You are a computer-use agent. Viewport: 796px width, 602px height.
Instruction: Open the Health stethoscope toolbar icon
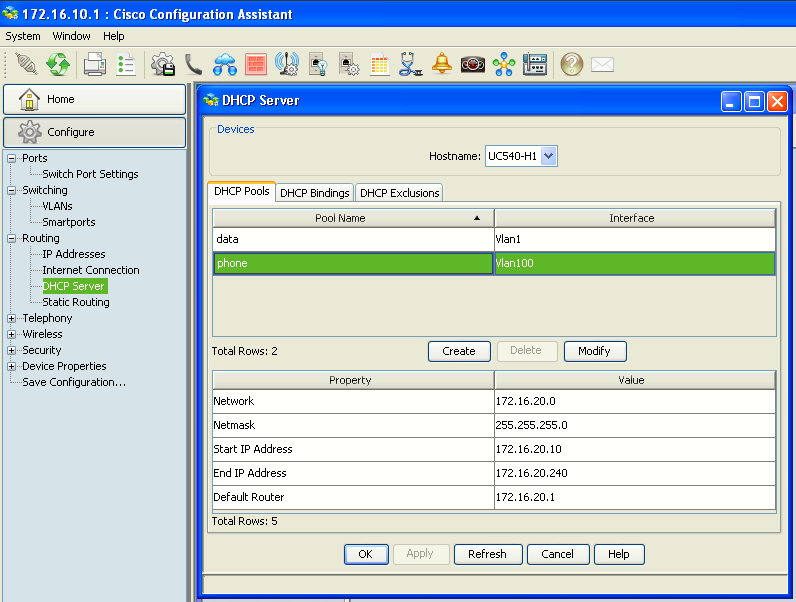(411, 64)
